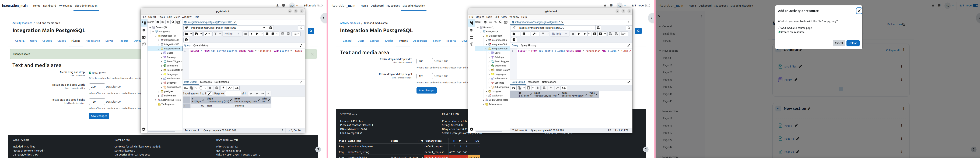Open messaging drawer icon on middle Moodle screen
The image size is (980, 158).
(x=611, y=6)
